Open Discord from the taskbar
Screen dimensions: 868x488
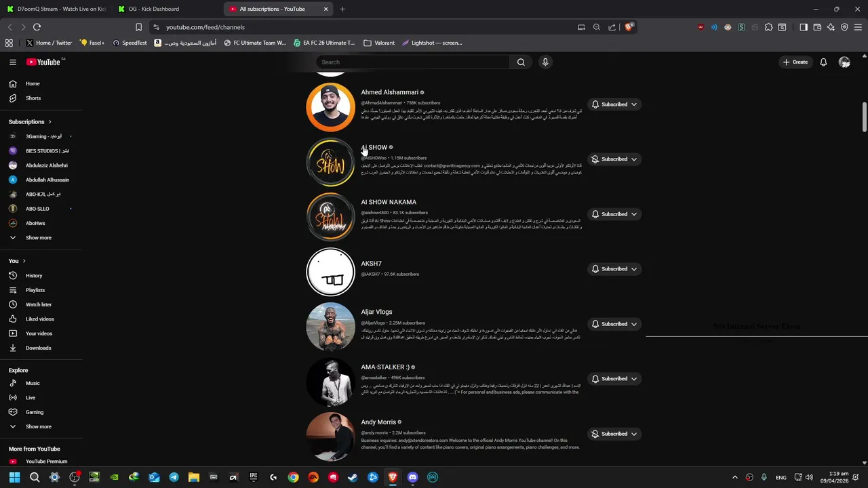pyautogui.click(x=412, y=477)
